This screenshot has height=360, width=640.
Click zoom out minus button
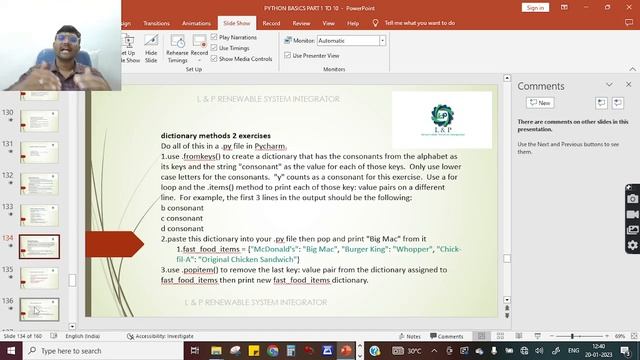click(552, 336)
